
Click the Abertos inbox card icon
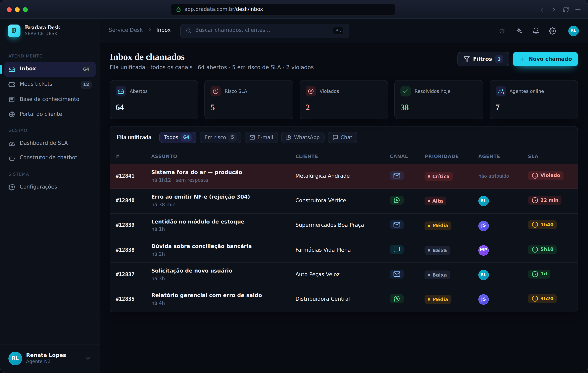121,91
